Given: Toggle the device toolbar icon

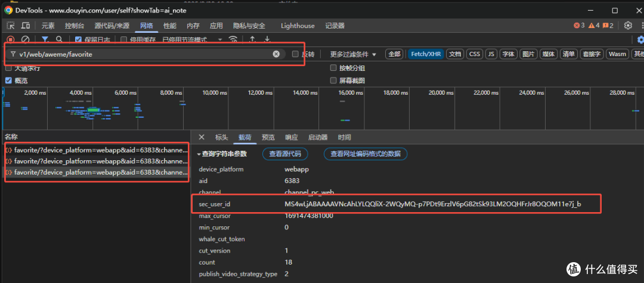Looking at the screenshot, I should (26, 26).
